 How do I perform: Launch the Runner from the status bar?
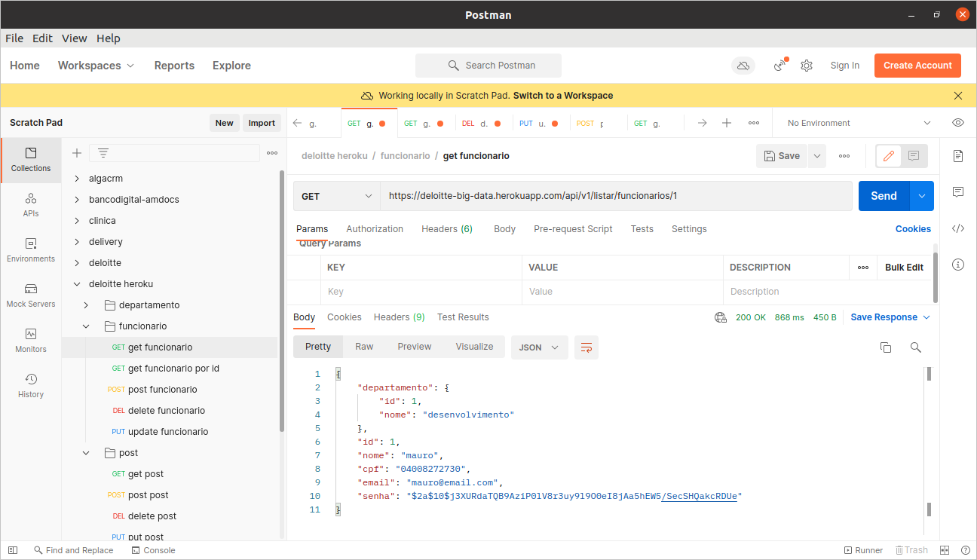tap(863, 550)
